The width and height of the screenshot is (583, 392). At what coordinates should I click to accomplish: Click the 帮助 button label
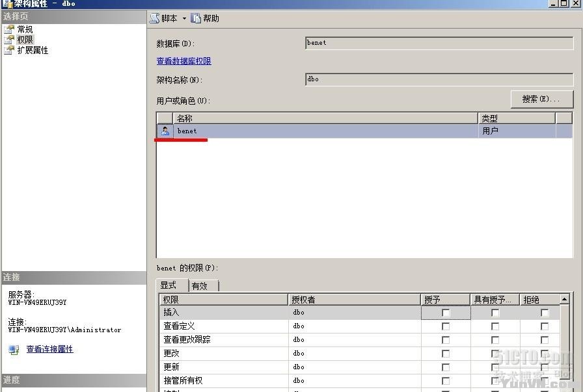click(211, 18)
